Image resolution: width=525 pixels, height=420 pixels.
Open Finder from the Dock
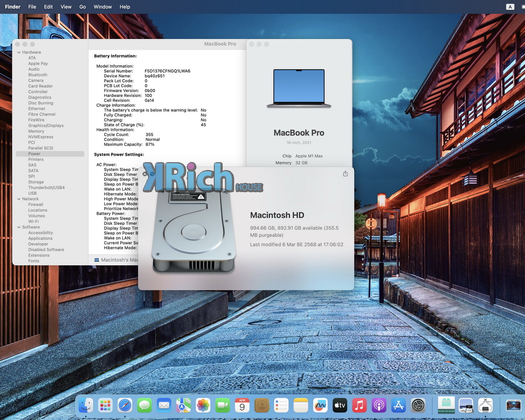[x=86, y=406]
